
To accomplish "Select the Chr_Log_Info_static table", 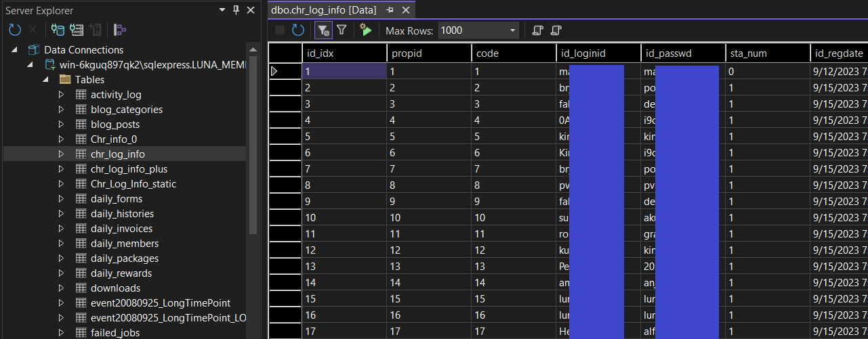I will click(133, 184).
